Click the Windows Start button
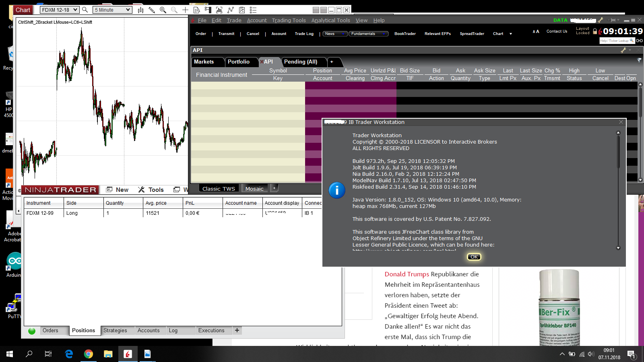 10,354
